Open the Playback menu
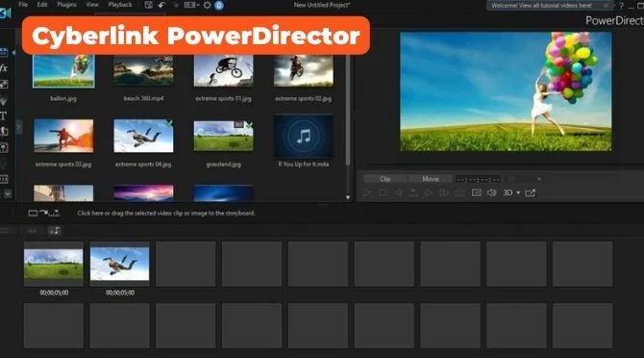Image resolution: width=644 pixels, height=358 pixels. [120, 5]
